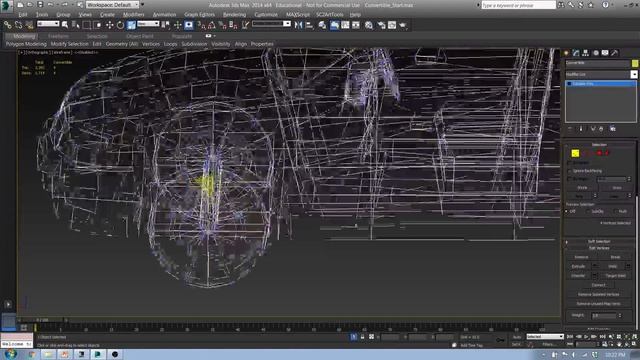Open the Modify command panel tab
This screenshot has width=640, height=360.
click(576, 53)
